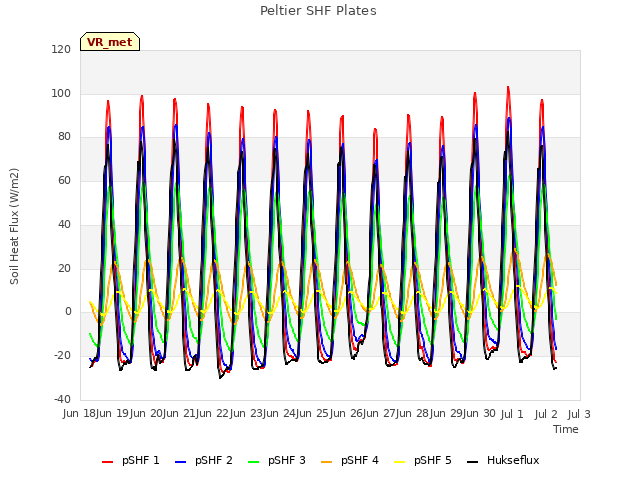
Task: Click the highest red pSHF 1 peak near Jul 1
Action: click(x=508, y=87)
